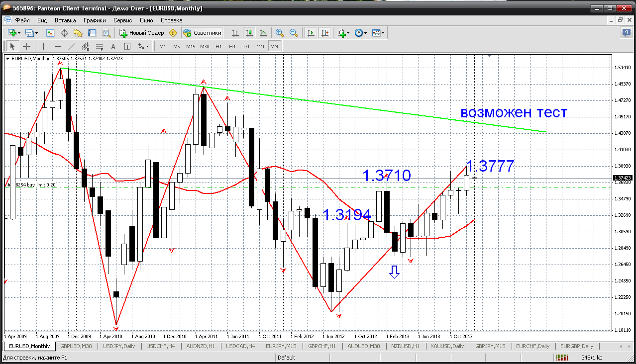Launch MetaEditor yellow diamond icon
This screenshot has width=636, height=364.
point(173,33)
